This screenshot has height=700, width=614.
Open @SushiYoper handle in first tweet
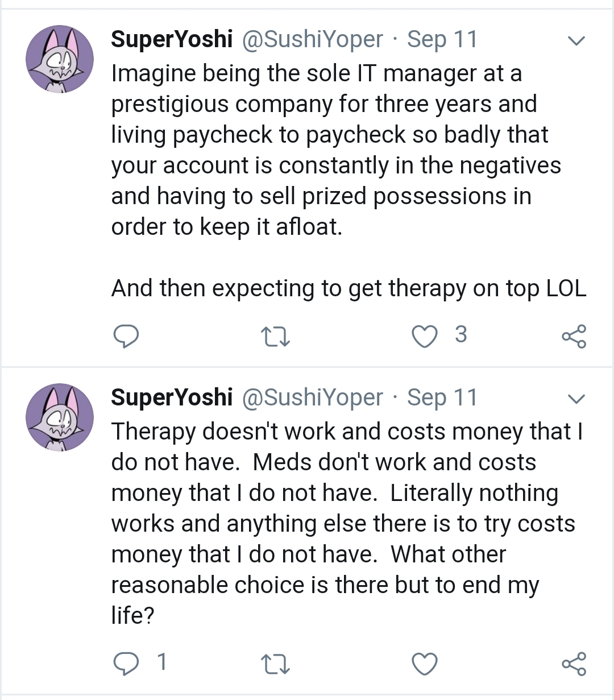[x=313, y=40]
